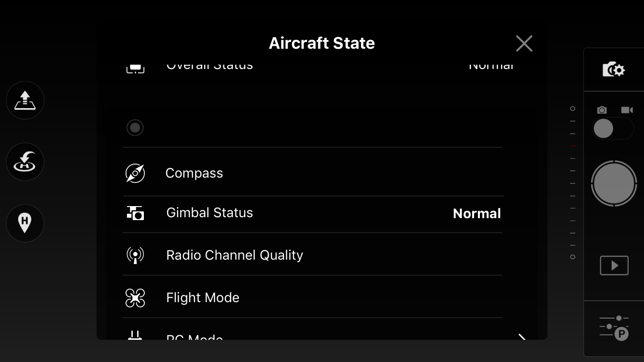Tap the auto takeoff icon

coord(25,100)
